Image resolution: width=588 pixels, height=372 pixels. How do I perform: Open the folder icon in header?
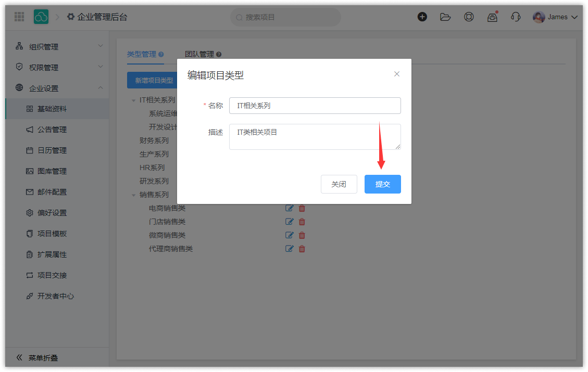point(445,17)
